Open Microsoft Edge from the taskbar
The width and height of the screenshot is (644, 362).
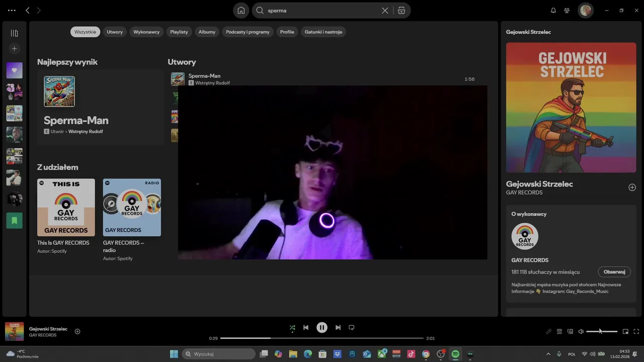point(308,354)
